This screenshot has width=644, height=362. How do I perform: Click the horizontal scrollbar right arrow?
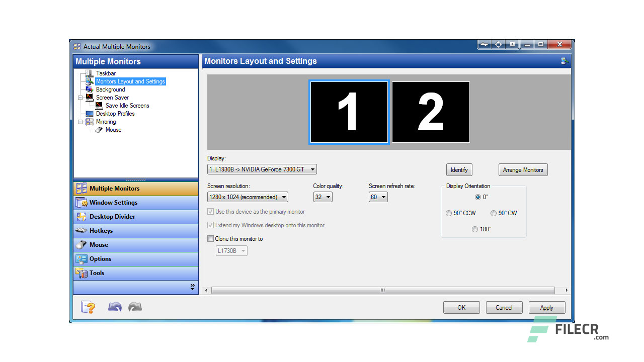point(567,291)
